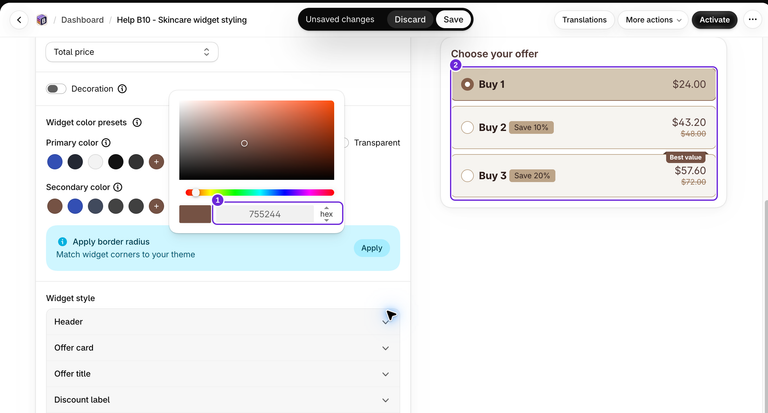
Task: Click the Save 20% badge on Buy 3
Action: pyautogui.click(x=532, y=175)
